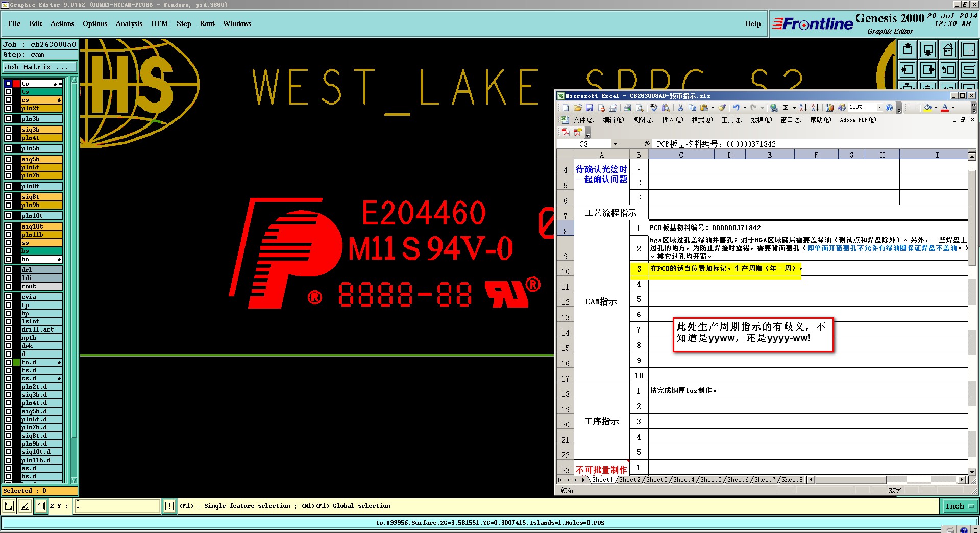Click the pan up icon in Genesis
The width and height of the screenshot is (980, 533).
click(908, 49)
